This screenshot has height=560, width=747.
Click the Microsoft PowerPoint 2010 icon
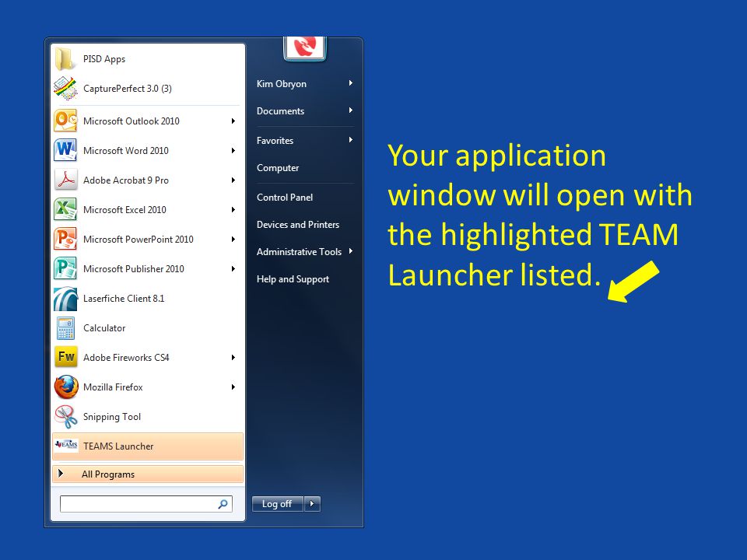pyautogui.click(x=65, y=239)
